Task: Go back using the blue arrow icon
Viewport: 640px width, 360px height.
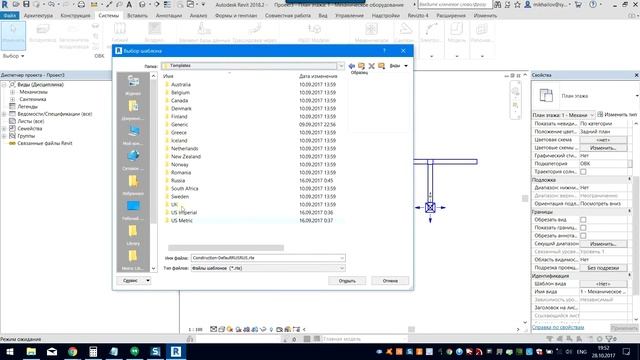Action: click(x=351, y=66)
